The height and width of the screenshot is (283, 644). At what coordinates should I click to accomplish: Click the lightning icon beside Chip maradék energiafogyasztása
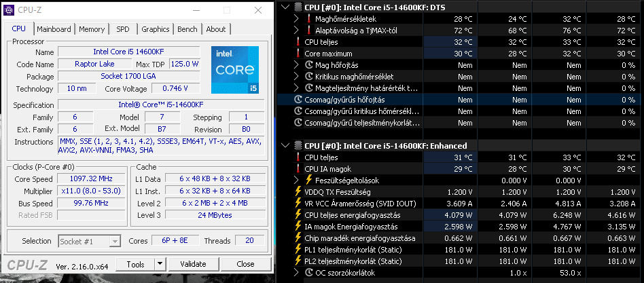click(x=298, y=238)
